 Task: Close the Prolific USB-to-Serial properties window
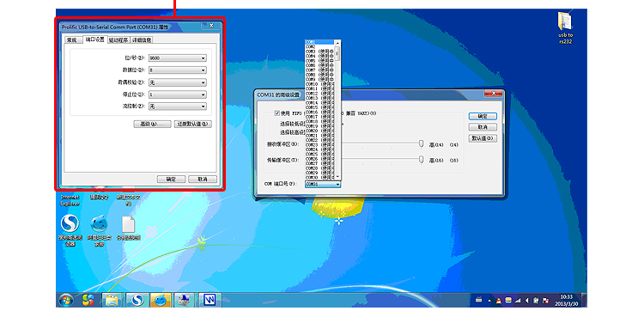[x=211, y=26]
